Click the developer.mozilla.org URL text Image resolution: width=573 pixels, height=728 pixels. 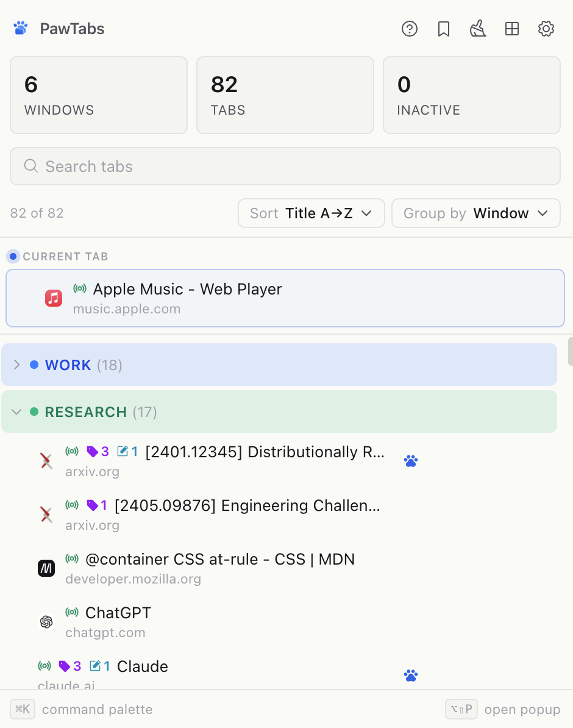click(x=133, y=579)
